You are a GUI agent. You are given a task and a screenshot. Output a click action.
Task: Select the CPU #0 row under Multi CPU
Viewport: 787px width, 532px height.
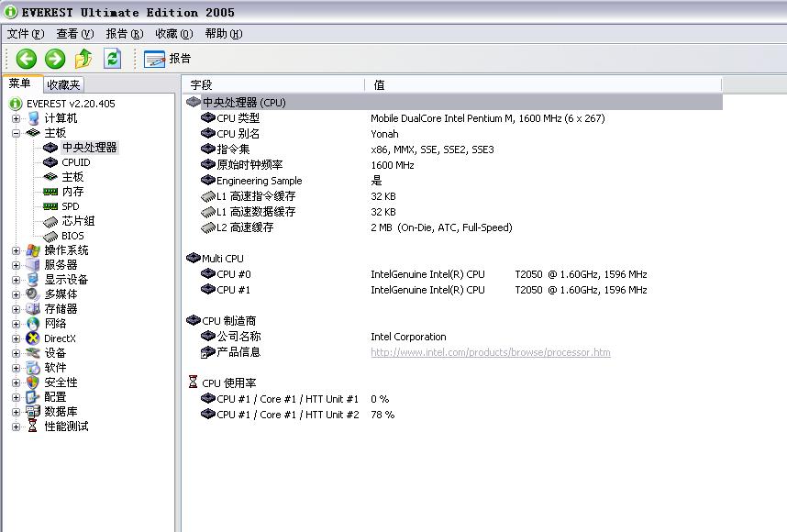pos(454,274)
